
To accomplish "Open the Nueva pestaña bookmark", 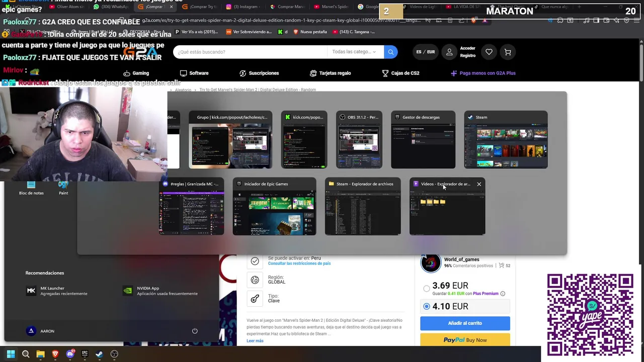I will coord(310,32).
